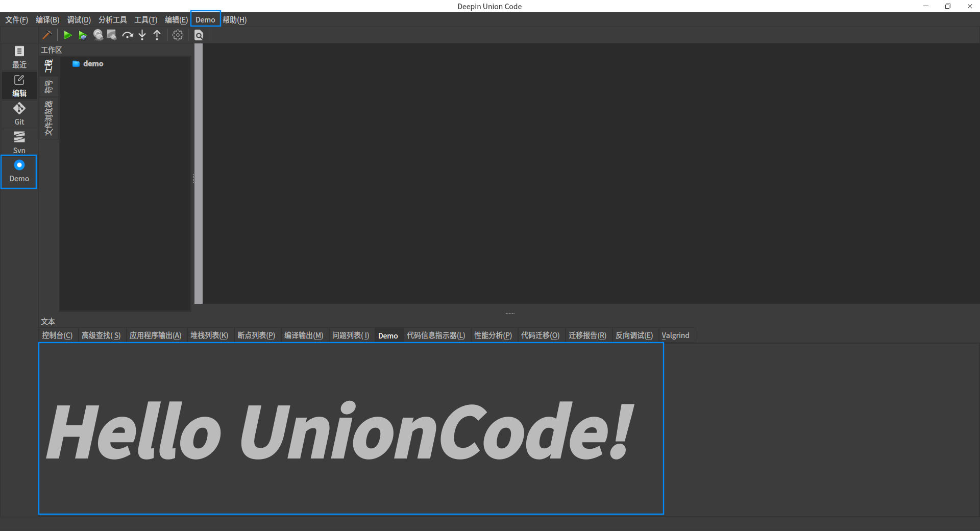
Task: Open the Svn sidebar panel
Action: pos(19,142)
